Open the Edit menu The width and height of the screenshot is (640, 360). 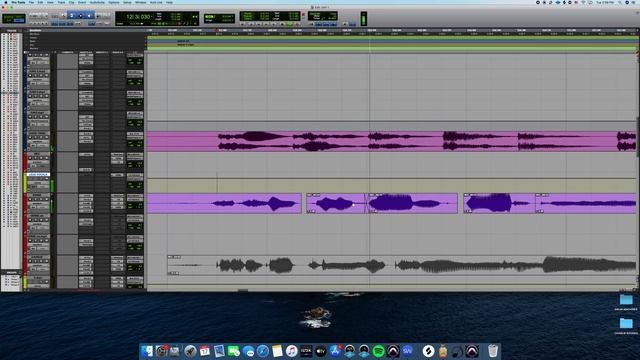40,2
